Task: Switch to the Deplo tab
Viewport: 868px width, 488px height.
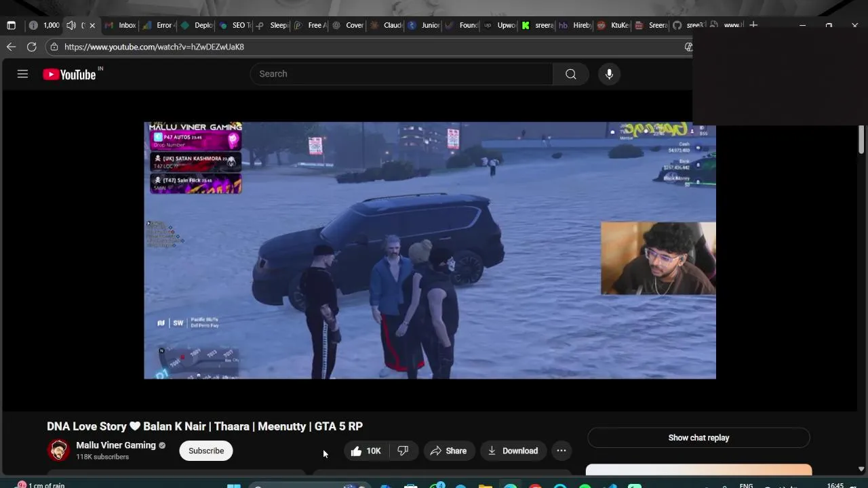Action: click(196, 25)
